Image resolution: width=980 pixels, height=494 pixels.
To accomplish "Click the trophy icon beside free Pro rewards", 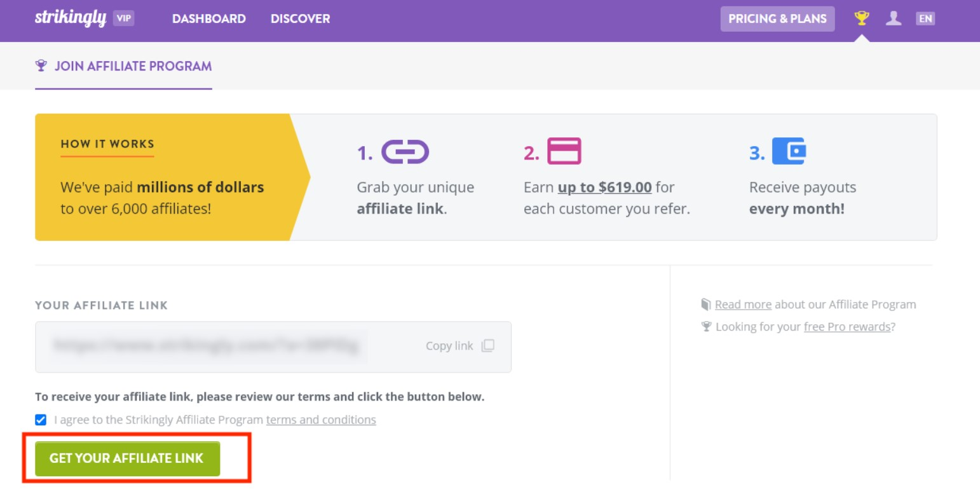I will [x=705, y=327].
